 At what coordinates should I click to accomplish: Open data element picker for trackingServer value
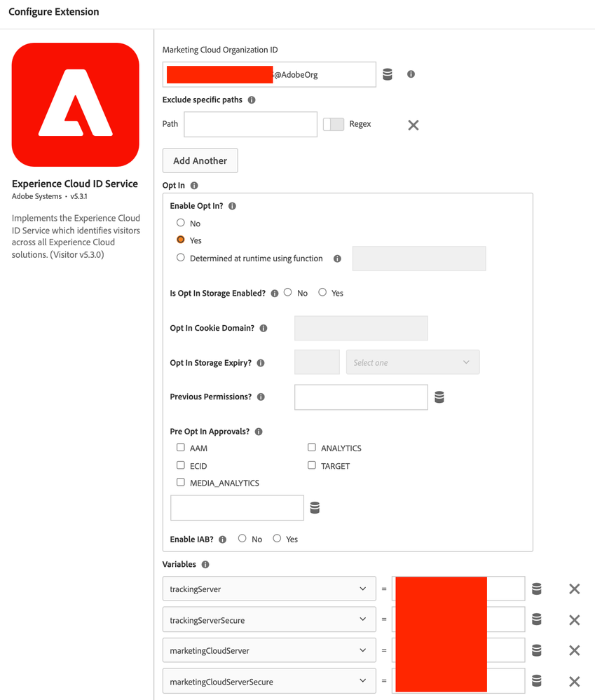coord(537,589)
